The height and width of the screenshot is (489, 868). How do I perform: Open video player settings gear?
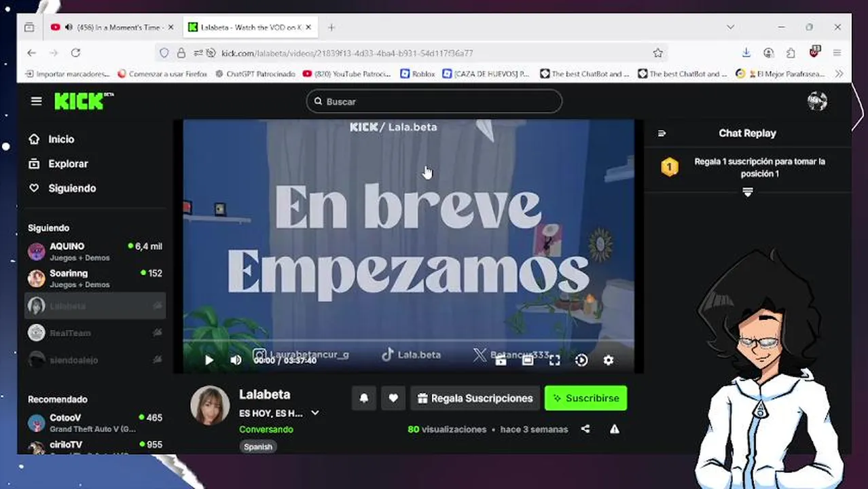pos(609,361)
